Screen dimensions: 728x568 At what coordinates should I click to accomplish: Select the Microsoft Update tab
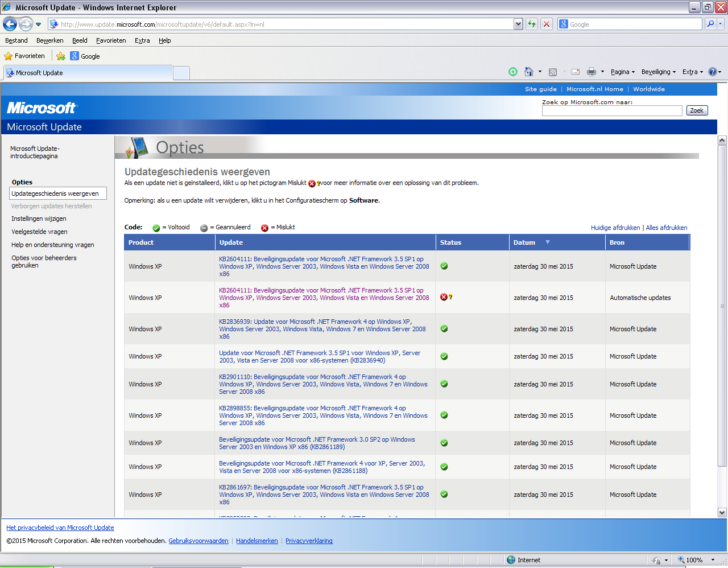(88, 73)
